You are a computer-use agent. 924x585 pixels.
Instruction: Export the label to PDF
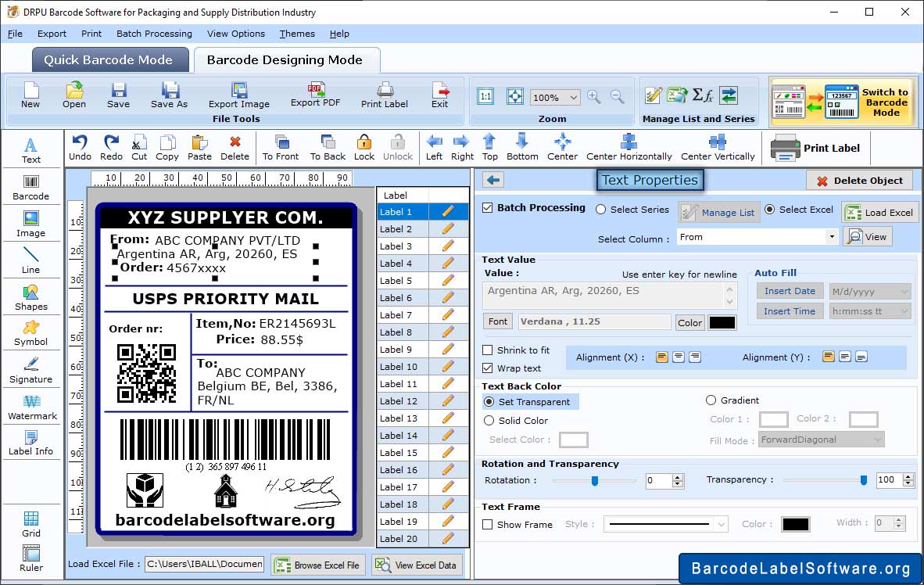(x=315, y=95)
